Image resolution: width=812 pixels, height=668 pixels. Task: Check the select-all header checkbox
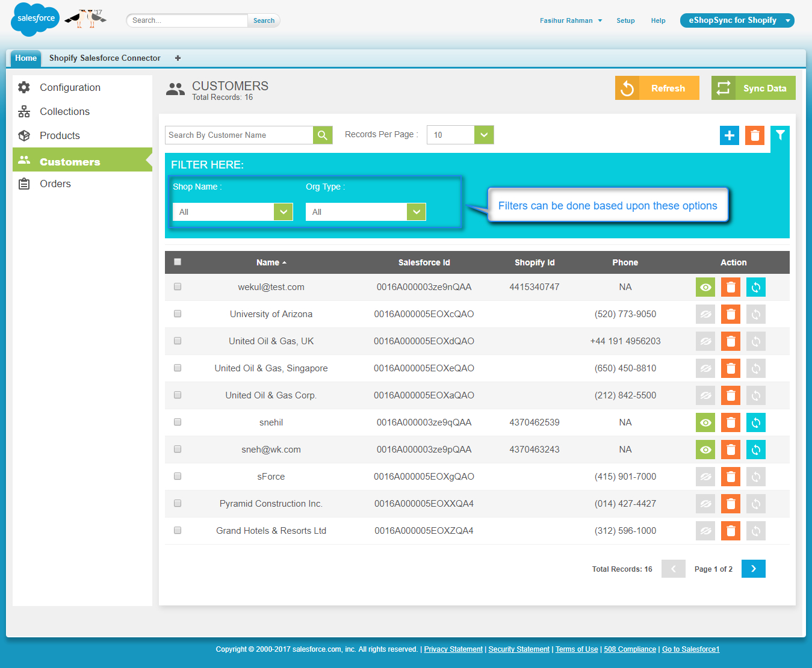178,262
